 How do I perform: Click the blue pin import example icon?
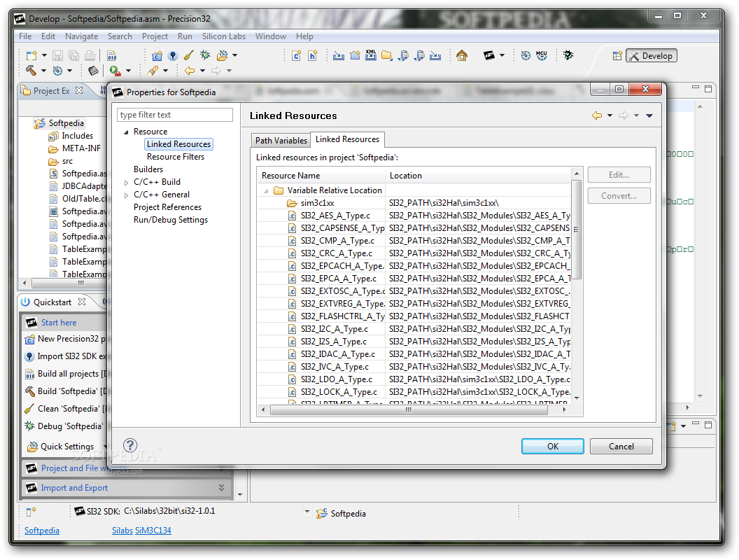point(173,55)
